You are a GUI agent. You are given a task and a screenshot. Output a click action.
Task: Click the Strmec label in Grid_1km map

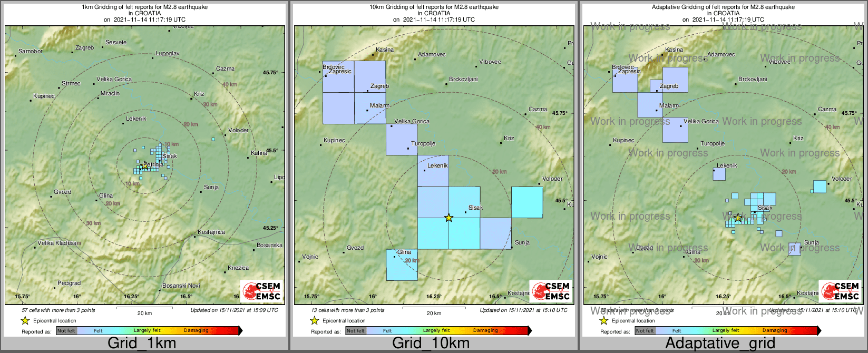[71, 83]
